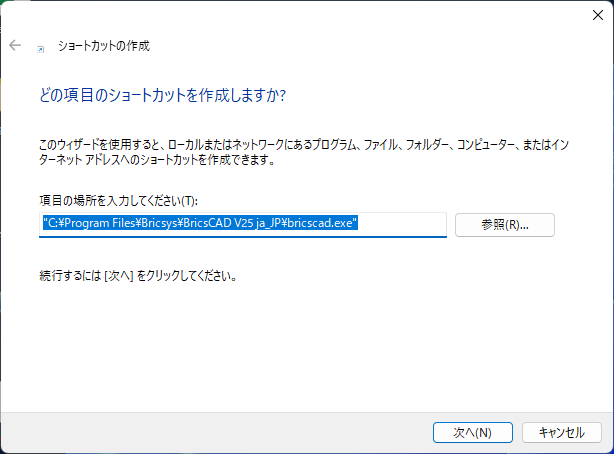This screenshot has width=614, height=454.
Task: Open the file browser with 参照(R)...
Action: [504, 225]
